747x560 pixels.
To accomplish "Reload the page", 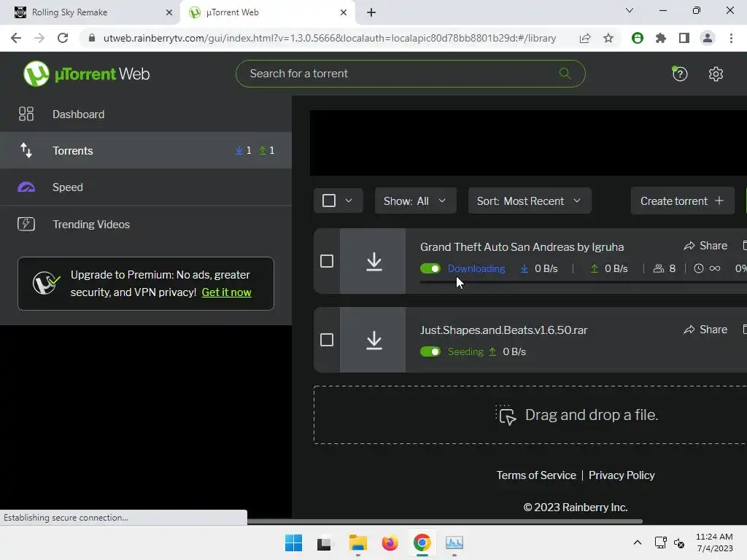I will click(63, 38).
